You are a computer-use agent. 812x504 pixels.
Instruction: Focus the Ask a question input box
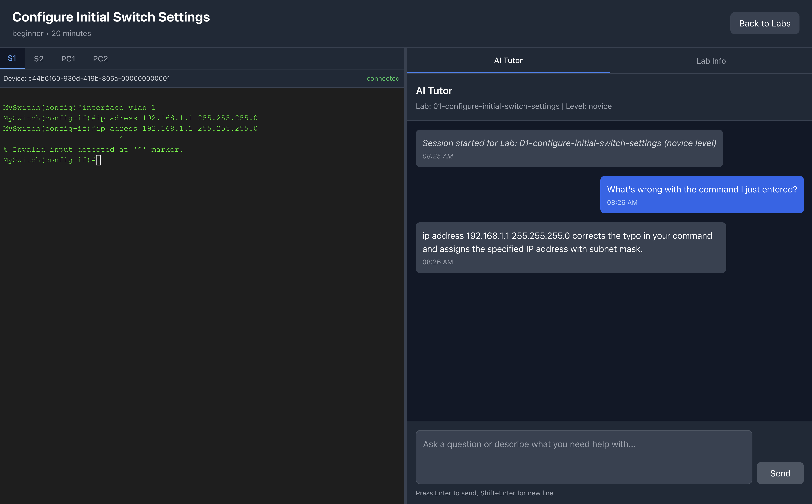click(584, 457)
